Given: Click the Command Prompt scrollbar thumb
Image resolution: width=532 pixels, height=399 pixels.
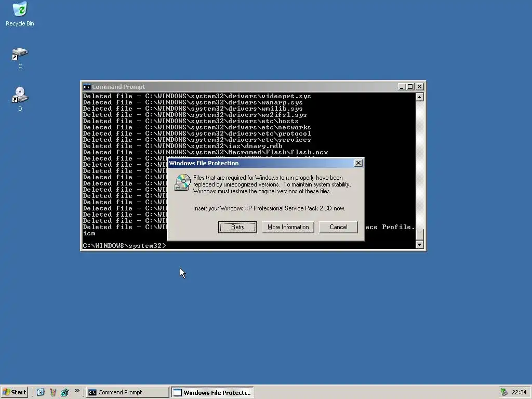Looking at the screenshot, I should click(419, 234).
